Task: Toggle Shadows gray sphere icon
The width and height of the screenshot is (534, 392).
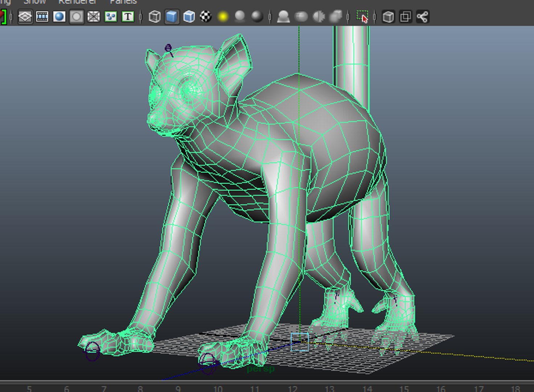Action: click(x=240, y=17)
